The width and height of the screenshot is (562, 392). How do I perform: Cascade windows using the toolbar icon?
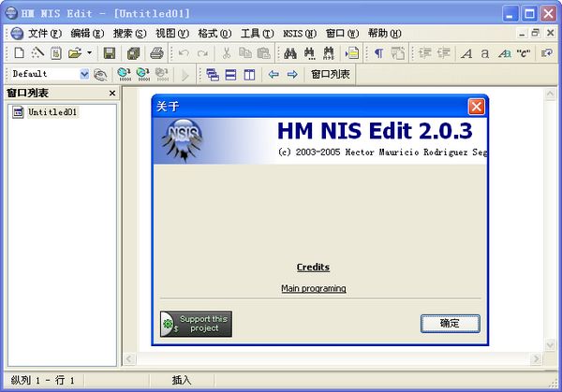(213, 74)
